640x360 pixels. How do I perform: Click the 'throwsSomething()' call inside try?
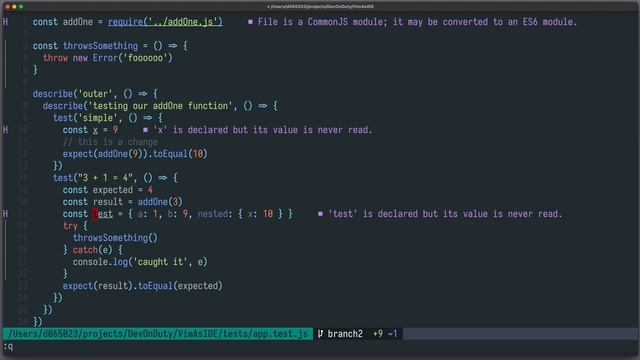click(x=115, y=238)
